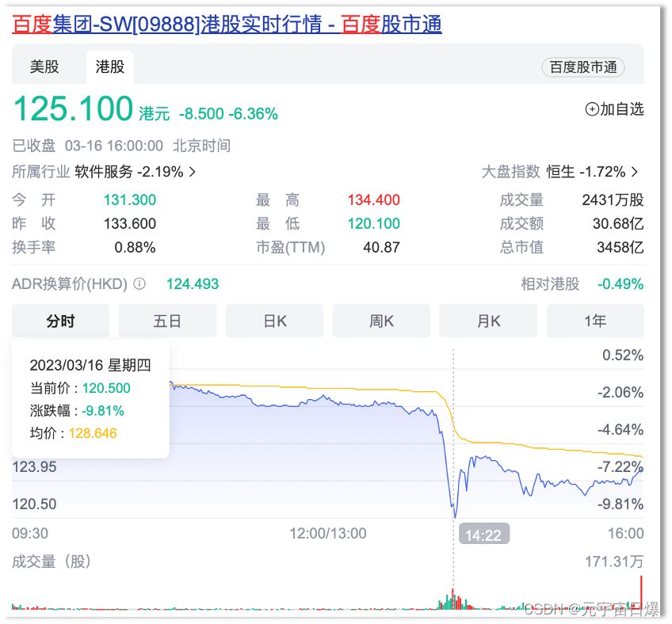672x624 pixels.
Task: Click the 加自选 plus icon to add watchlist
Action: (594, 109)
